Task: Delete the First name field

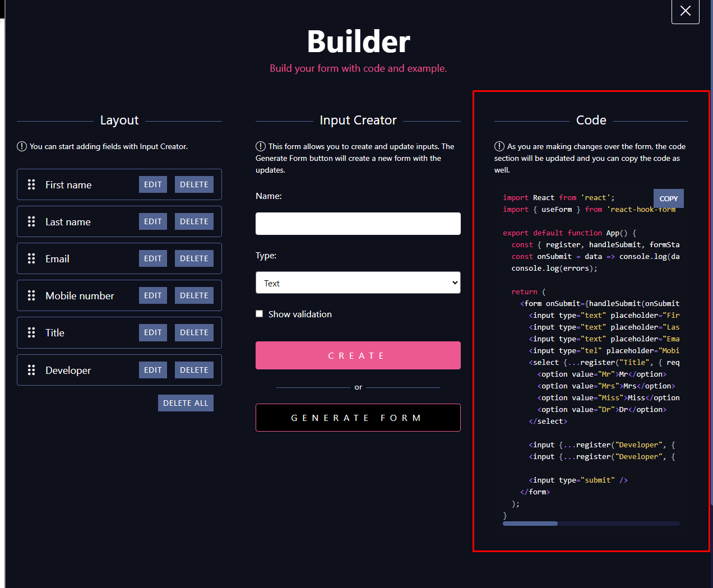Action: tap(194, 184)
